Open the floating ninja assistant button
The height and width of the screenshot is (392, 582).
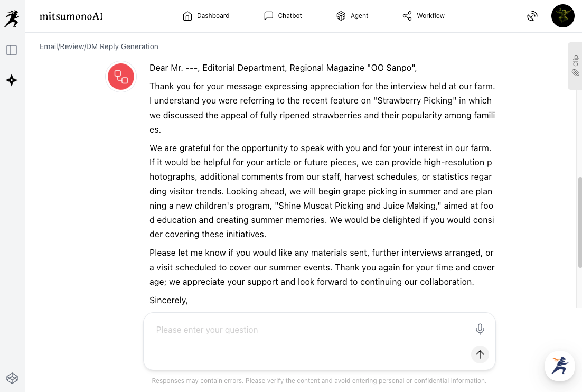click(559, 366)
